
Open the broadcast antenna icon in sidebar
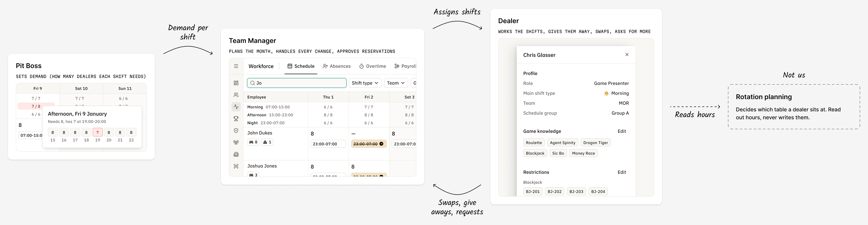pos(236,142)
